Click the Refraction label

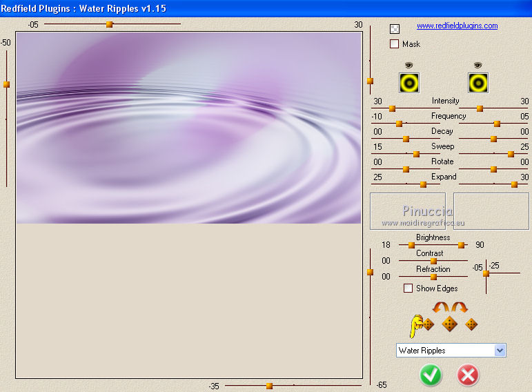click(433, 269)
